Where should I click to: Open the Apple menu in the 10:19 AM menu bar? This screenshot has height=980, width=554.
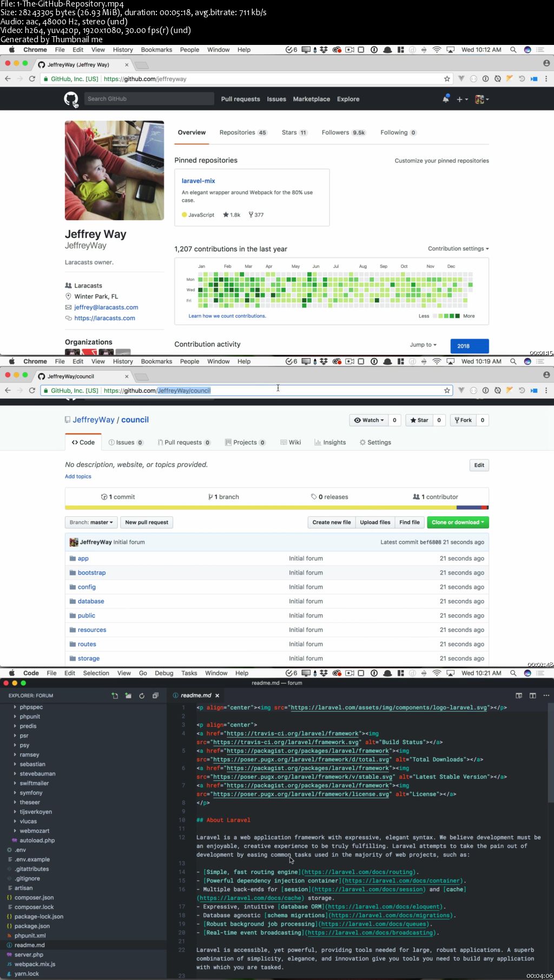11,361
